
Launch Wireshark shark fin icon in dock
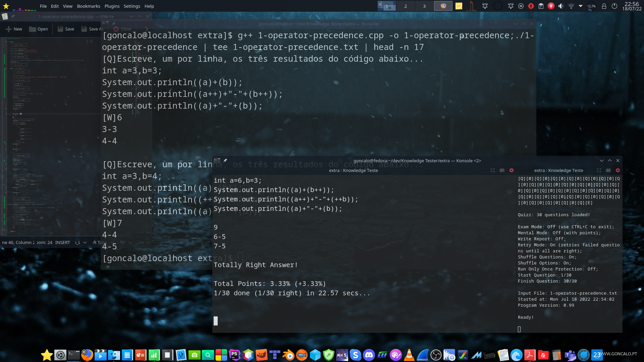click(x=423, y=355)
